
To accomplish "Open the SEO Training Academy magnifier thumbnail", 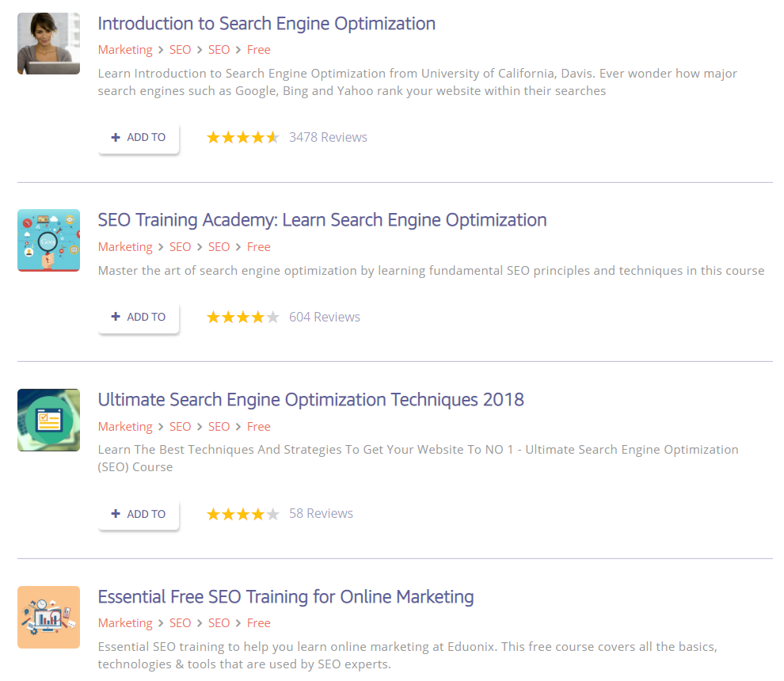I will coord(48,241).
